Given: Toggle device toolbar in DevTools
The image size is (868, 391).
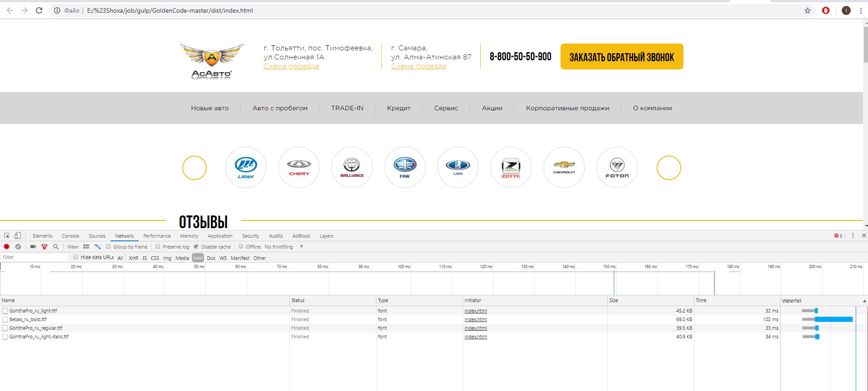Looking at the screenshot, I should pos(18,236).
